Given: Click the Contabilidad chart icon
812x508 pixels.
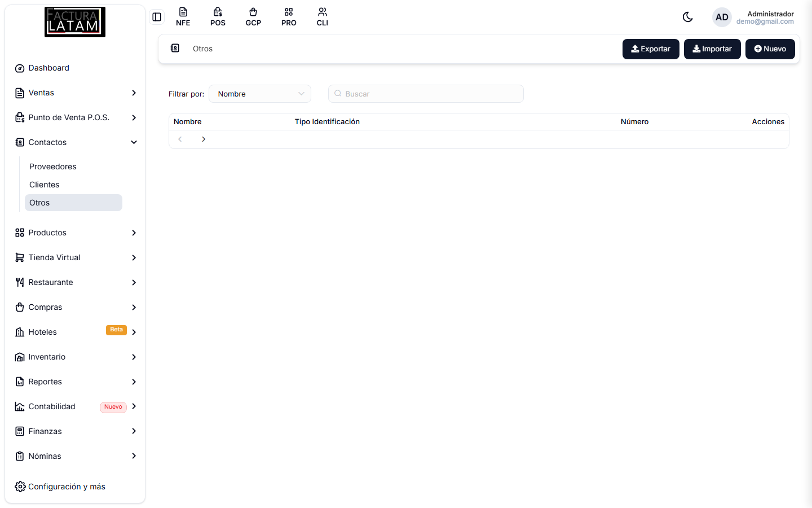Looking at the screenshot, I should pos(20,406).
